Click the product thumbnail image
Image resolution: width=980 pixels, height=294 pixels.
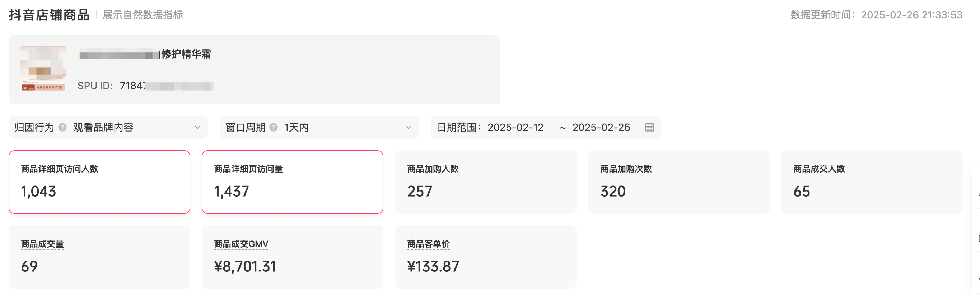(x=43, y=69)
